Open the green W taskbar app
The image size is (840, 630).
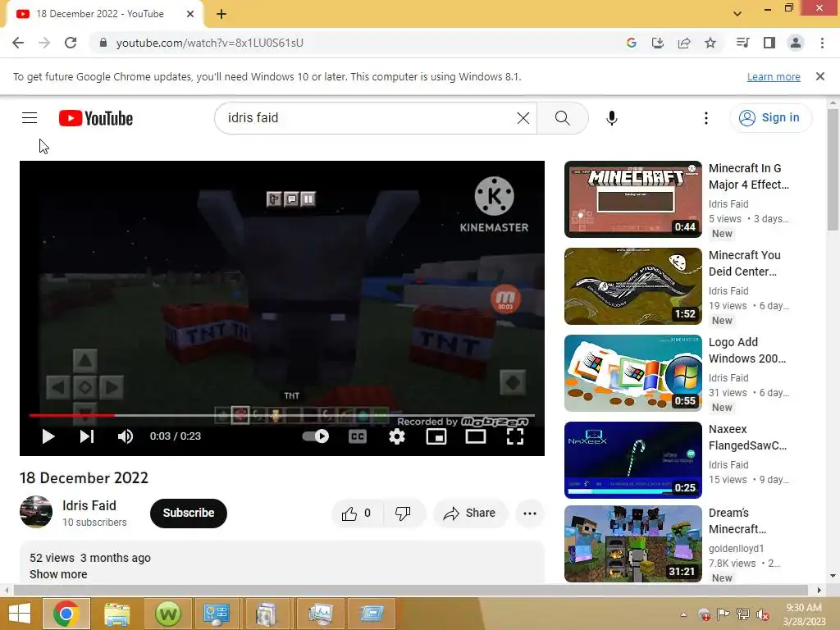point(167,614)
